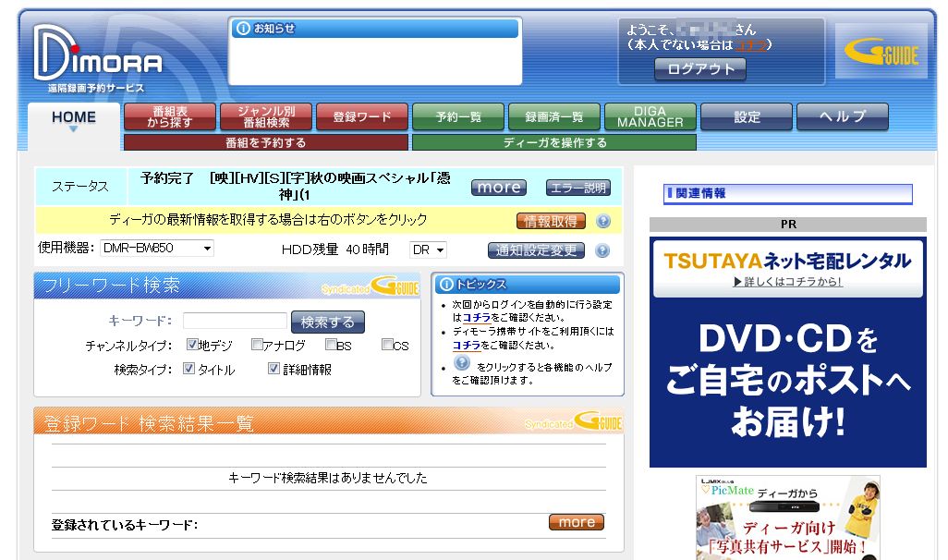The height and width of the screenshot is (560, 948).
Task: Click the エラー説明 button
Action: (578, 188)
